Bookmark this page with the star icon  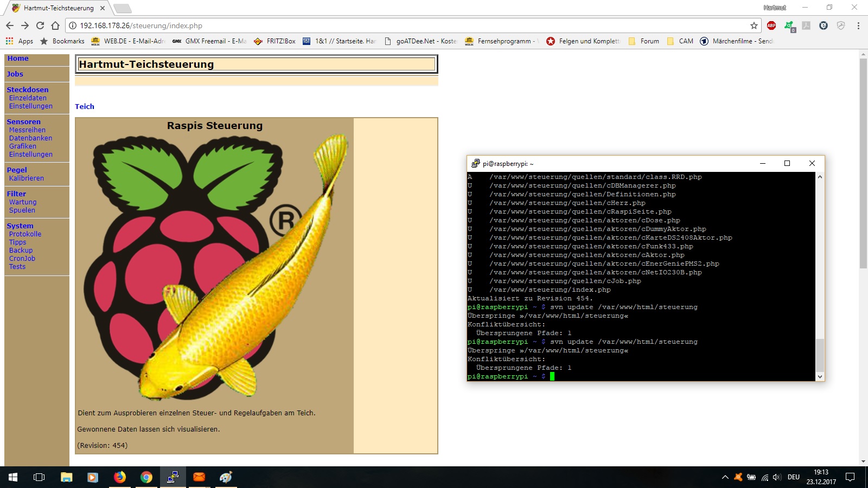pos(754,25)
